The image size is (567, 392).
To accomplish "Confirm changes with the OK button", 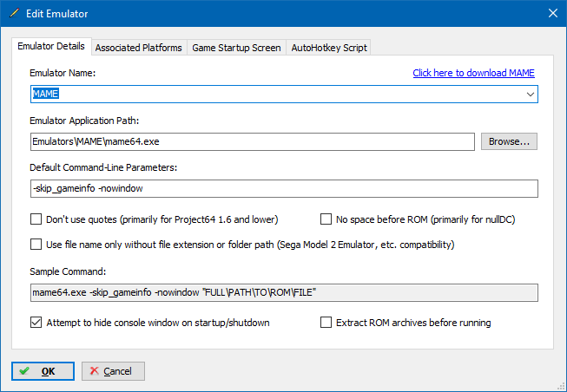I will click(43, 371).
